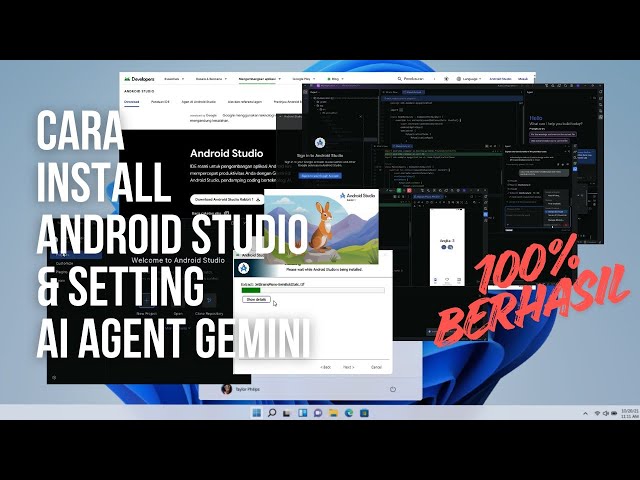The image size is (640, 480).
Task: Click the blue Sign in to Google Account button
Action: [x=320, y=176]
